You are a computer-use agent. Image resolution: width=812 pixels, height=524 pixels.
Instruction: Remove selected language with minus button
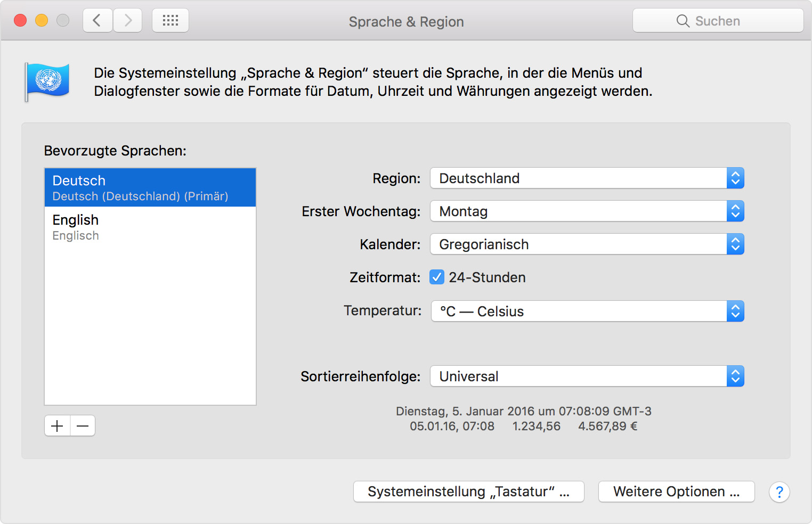83,425
